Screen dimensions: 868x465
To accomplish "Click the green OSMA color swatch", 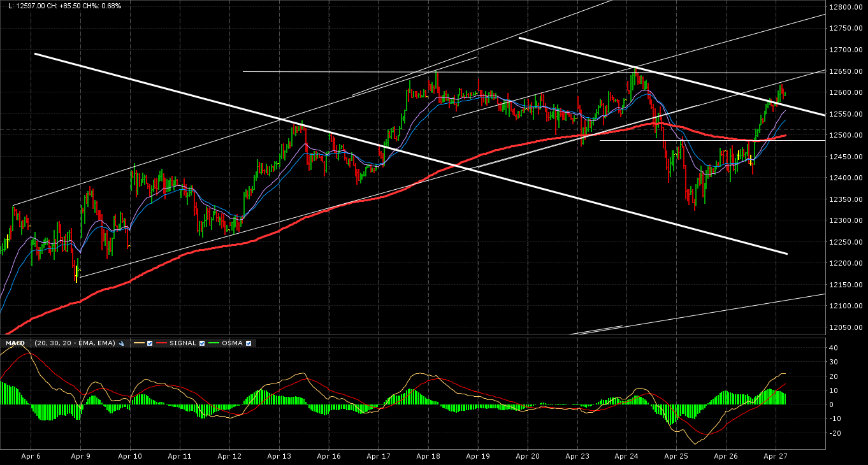I will pos(214,343).
